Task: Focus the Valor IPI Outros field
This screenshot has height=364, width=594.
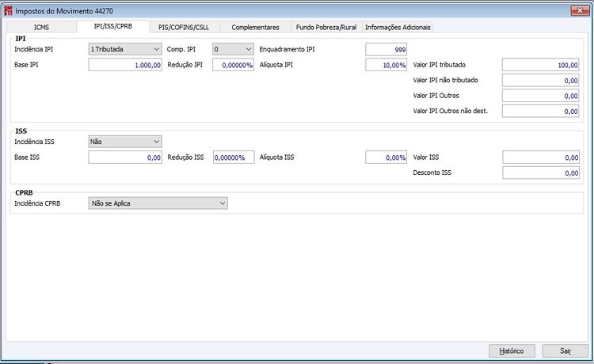Action: tap(541, 96)
